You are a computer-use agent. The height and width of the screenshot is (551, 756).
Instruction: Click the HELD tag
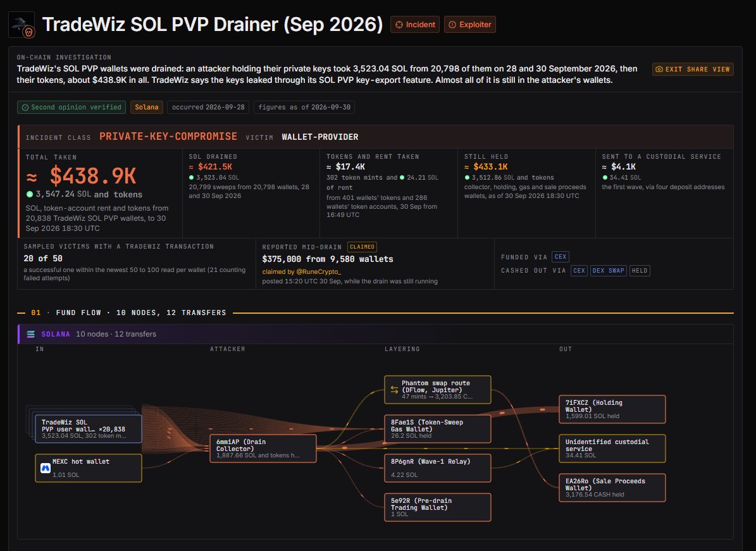[640, 270]
